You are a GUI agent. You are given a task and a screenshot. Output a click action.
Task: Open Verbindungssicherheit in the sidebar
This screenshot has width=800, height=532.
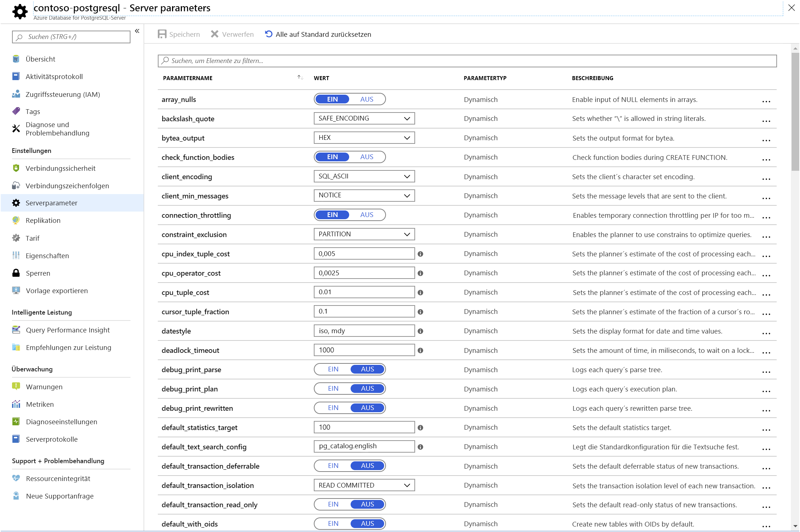pyautogui.click(x=61, y=168)
